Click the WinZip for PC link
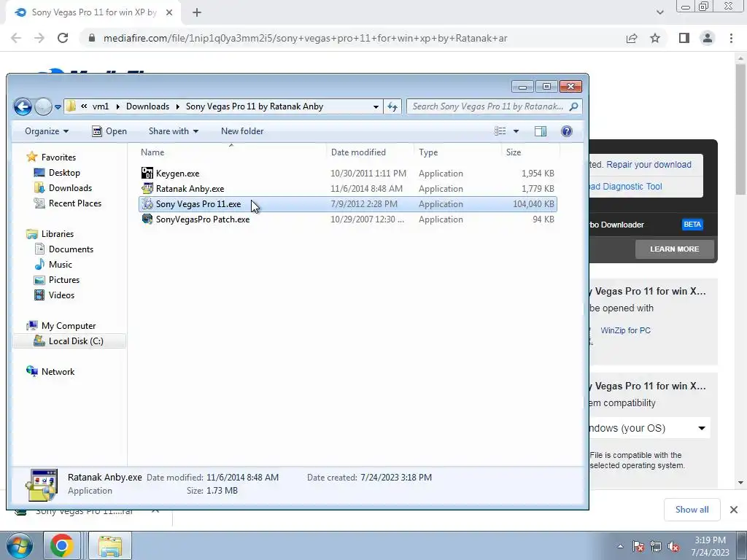Image resolution: width=747 pixels, height=560 pixels. [x=625, y=330]
